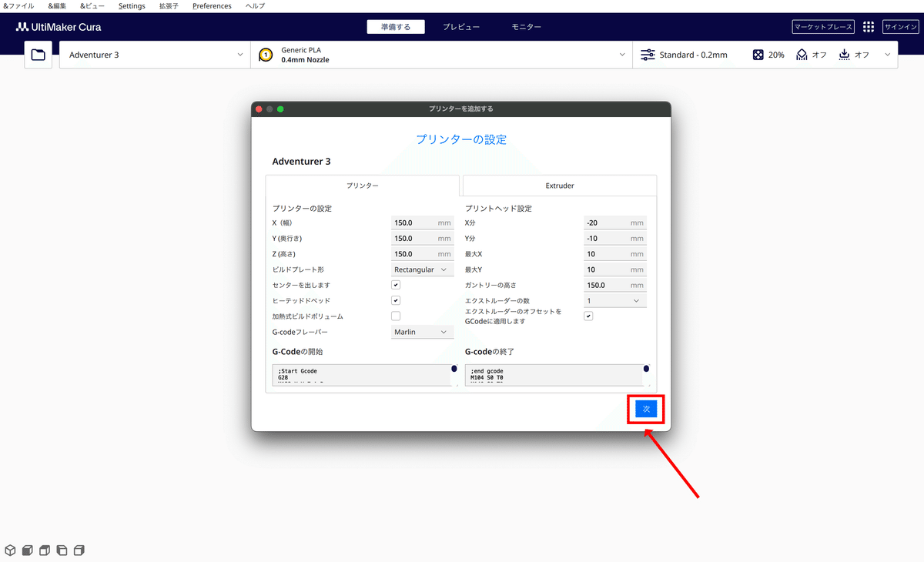This screenshot has height=562, width=924.
Task: Select the front view cube icon
Action: [27, 550]
